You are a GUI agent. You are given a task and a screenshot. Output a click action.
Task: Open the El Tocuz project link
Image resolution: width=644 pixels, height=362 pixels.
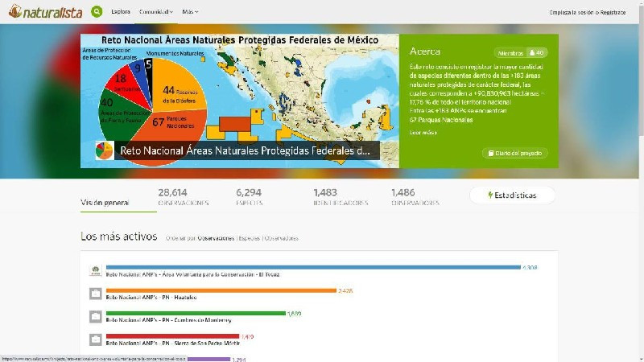[192, 274]
